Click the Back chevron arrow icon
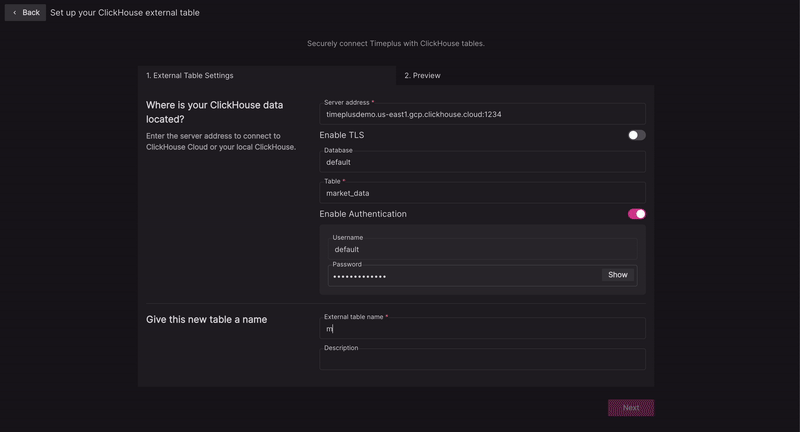 [x=14, y=13]
